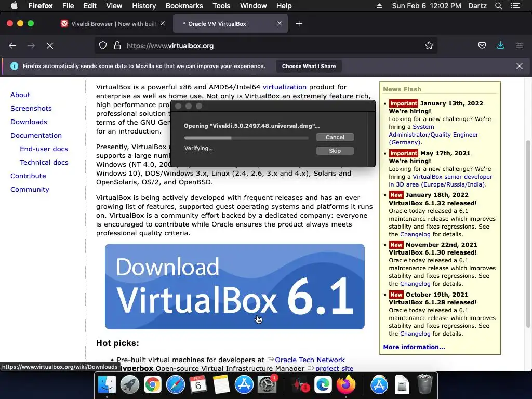The height and width of the screenshot is (399, 532).
Task: Click Cancel in the opening dmg dialog
Action: 335,137
